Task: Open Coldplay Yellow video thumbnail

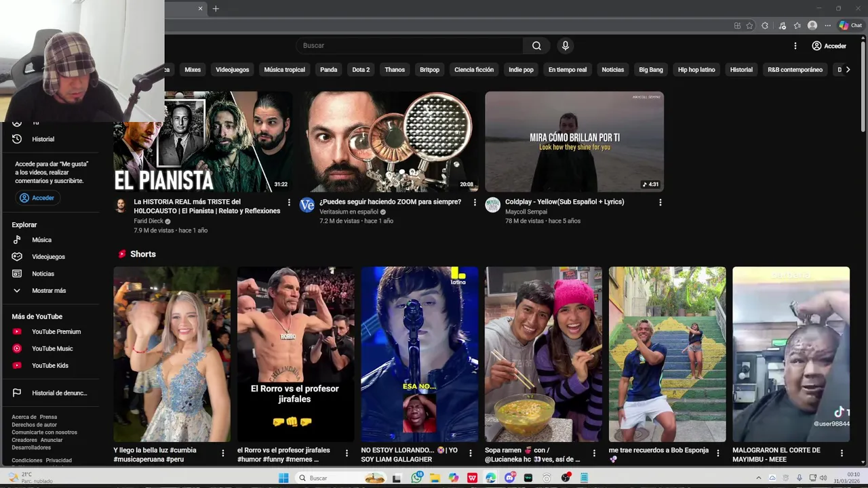Action: click(574, 142)
